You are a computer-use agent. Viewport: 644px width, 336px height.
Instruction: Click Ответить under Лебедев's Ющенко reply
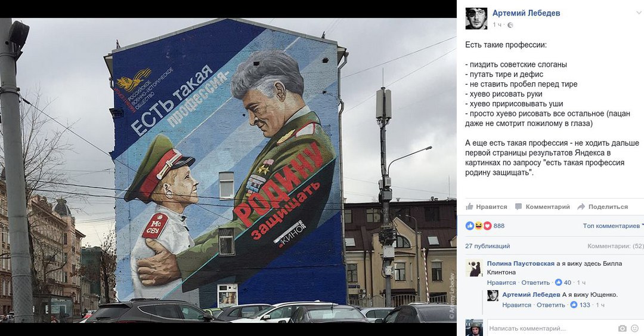pos(551,305)
